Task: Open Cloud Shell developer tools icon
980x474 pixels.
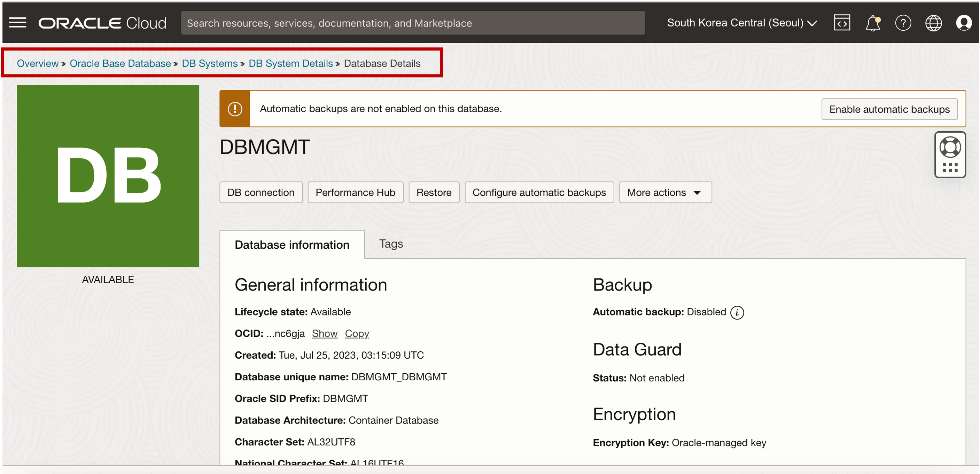Action: coord(842,23)
